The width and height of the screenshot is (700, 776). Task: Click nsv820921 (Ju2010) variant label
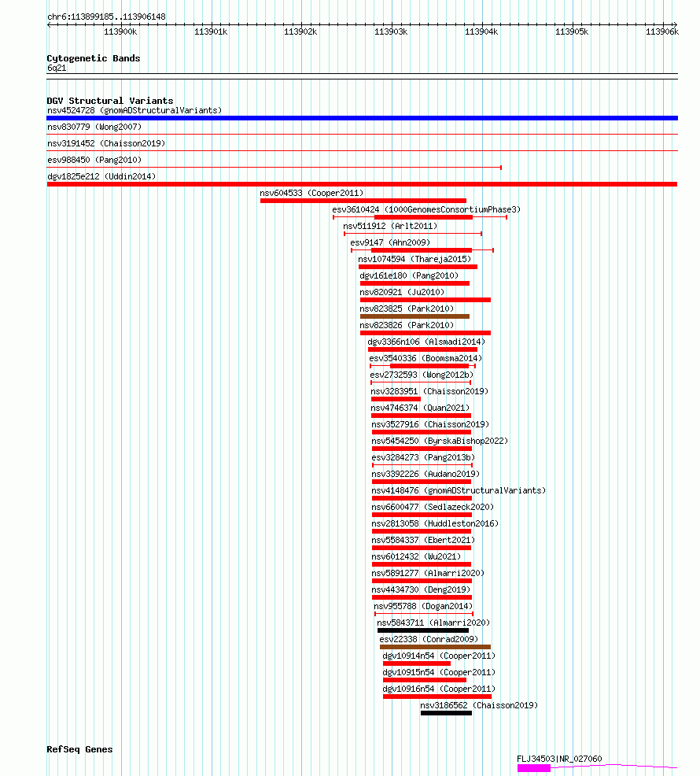point(402,293)
